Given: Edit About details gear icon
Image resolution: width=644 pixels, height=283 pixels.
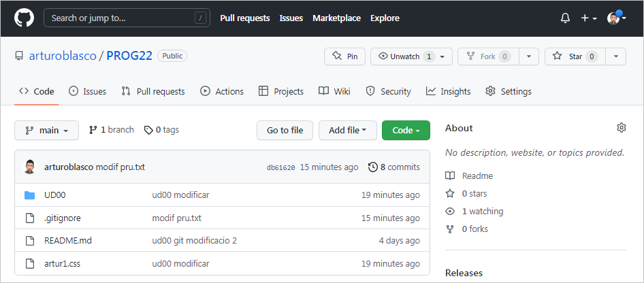Looking at the screenshot, I should 622,128.
